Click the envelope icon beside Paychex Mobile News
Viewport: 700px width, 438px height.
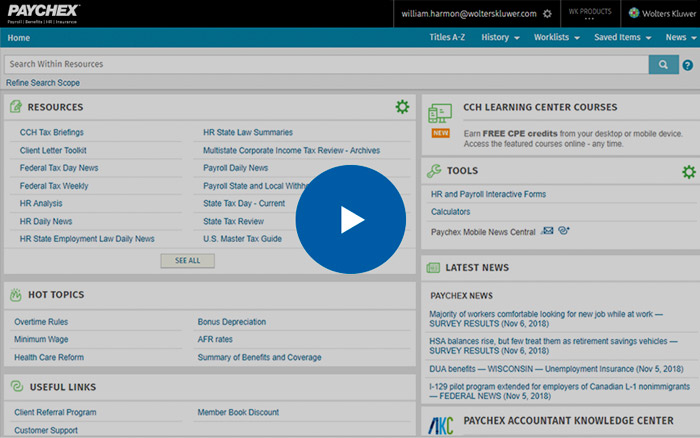[x=547, y=230]
